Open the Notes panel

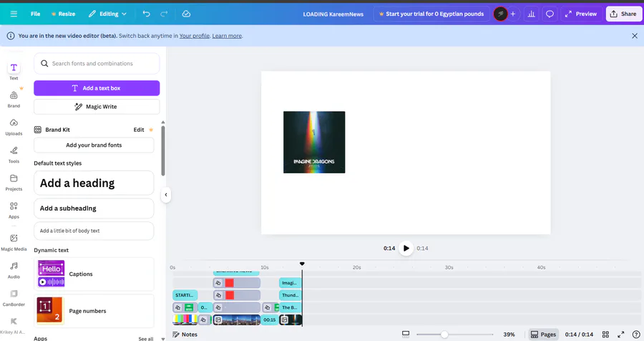[x=185, y=335]
